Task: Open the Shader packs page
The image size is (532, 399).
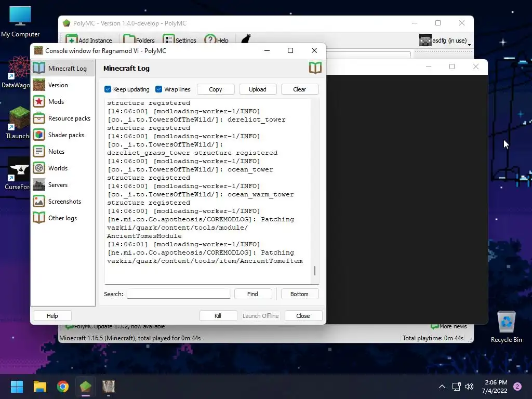Action: click(x=63, y=135)
